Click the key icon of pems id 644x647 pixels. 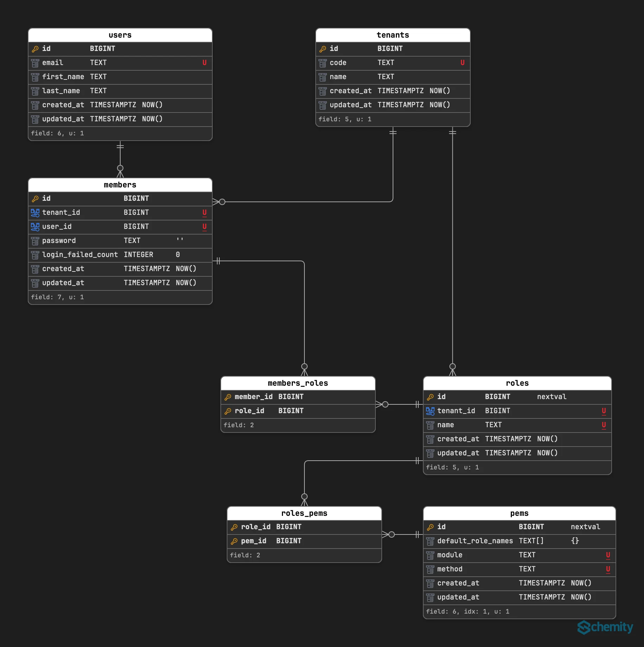tap(430, 527)
